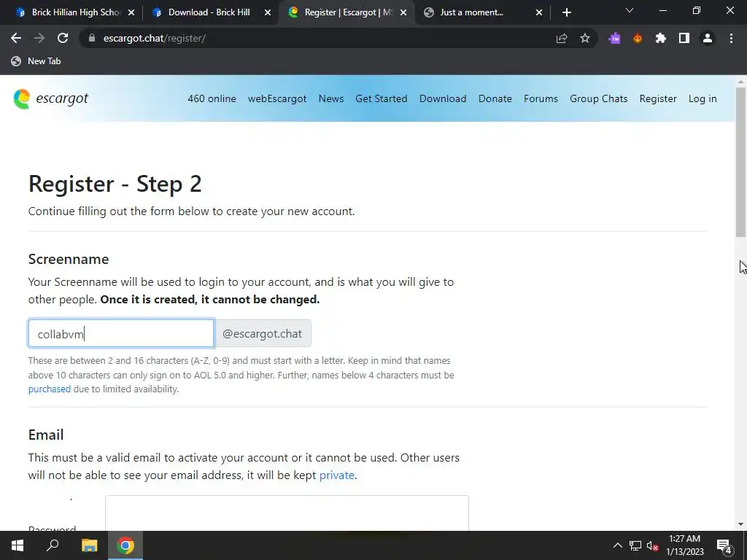This screenshot has height=560, width=747.
Task: Click the scrollbar down arrow
Action: [740, 524]
